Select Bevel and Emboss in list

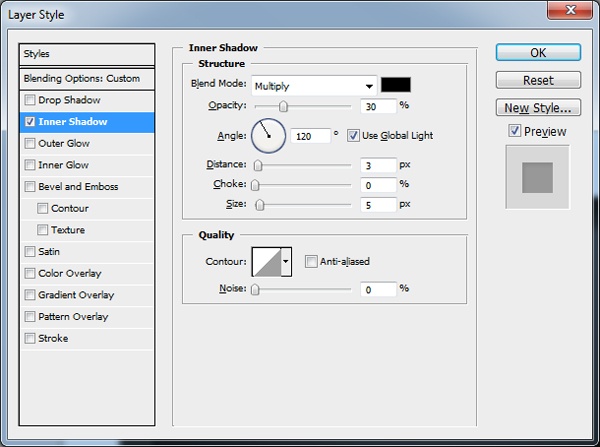click(78, 187)
